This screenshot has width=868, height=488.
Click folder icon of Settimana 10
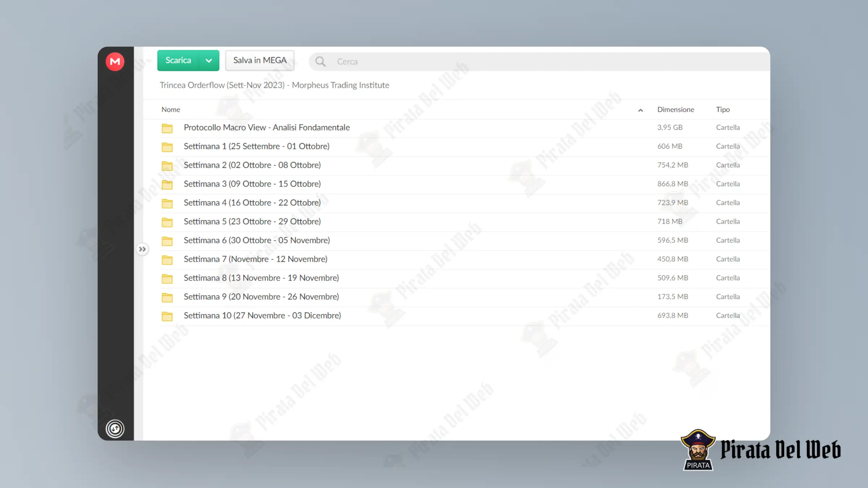click(167, 316)
